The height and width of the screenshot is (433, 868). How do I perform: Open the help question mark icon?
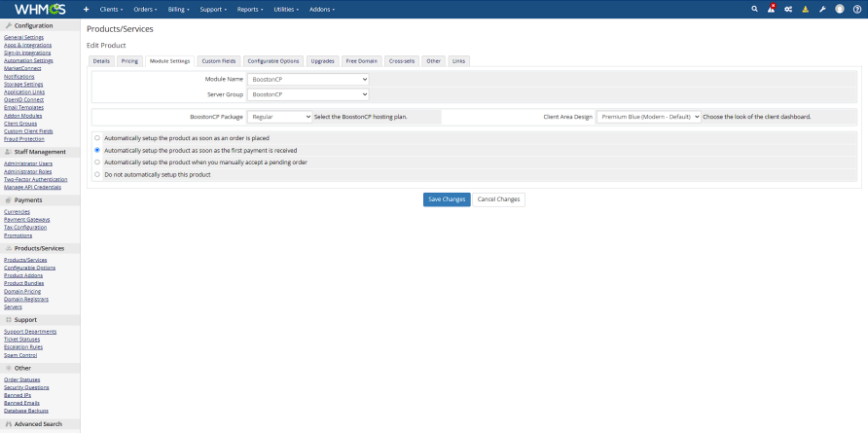click(x=857, y=9)
